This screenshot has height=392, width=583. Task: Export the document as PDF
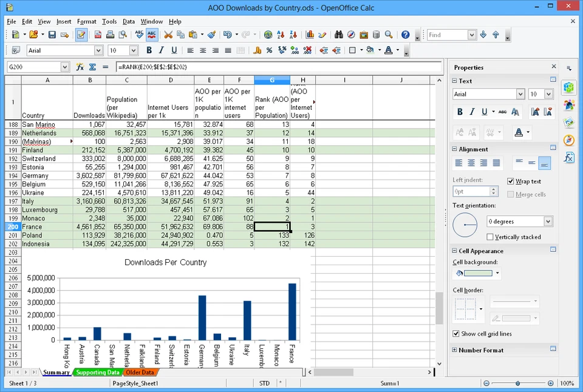tap(97, 35)
